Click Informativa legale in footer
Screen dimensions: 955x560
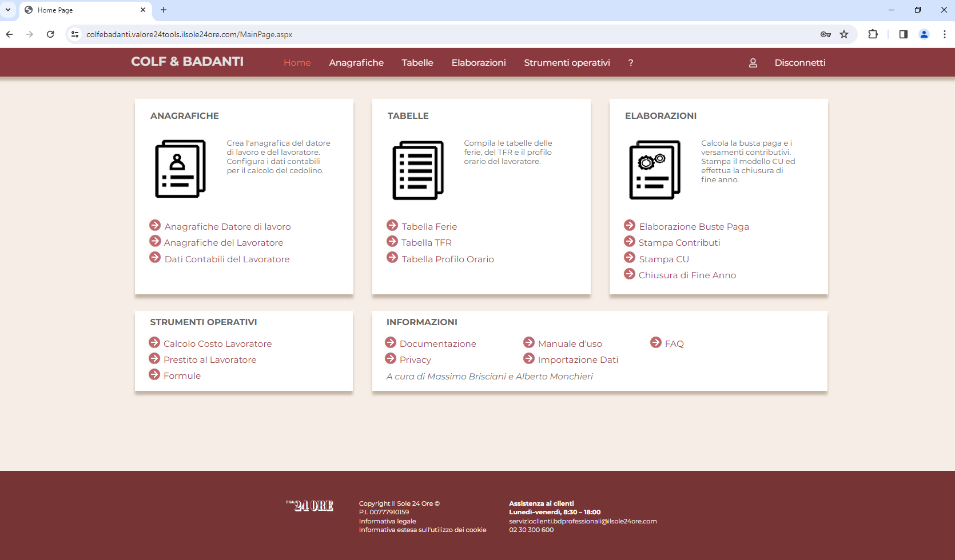point(388,521)
